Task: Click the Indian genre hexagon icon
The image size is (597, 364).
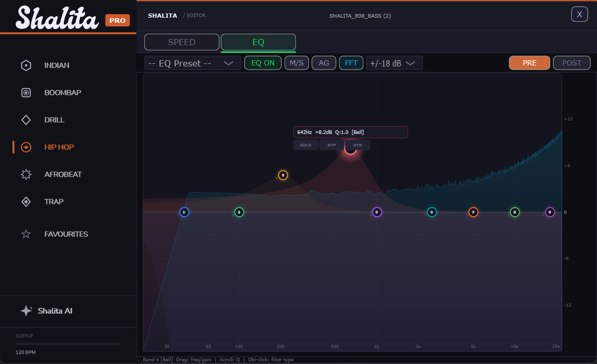Action: click(x=26, y=65)
